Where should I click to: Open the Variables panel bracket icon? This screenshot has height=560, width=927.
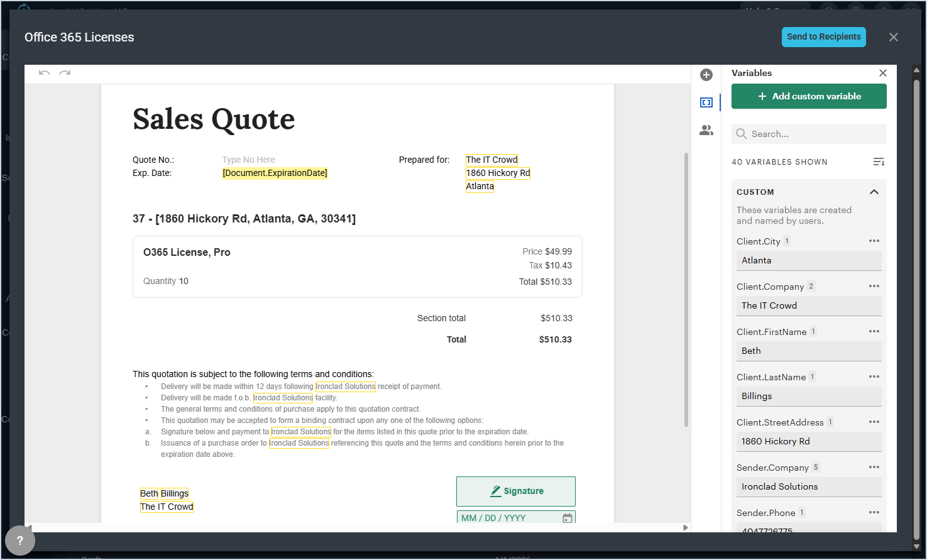[706, 102]
